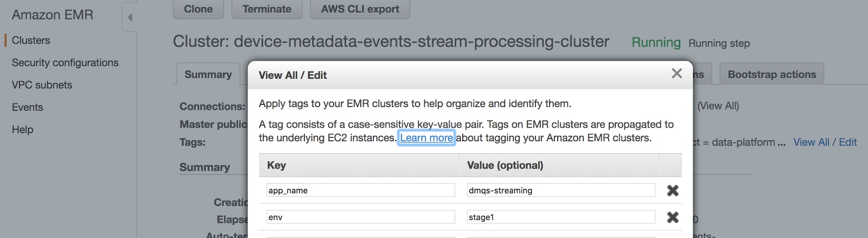Click the Clone button

198,9
